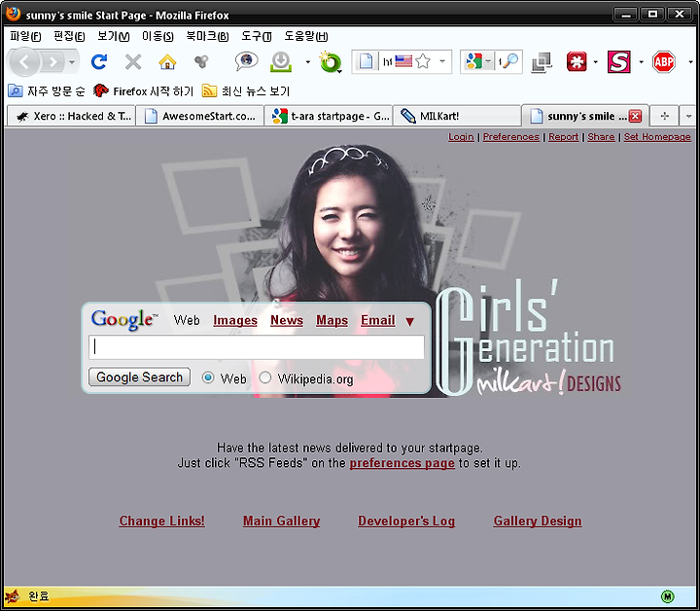Open the 보기(V) menu
700x611 pixels.
pos(114,36)
